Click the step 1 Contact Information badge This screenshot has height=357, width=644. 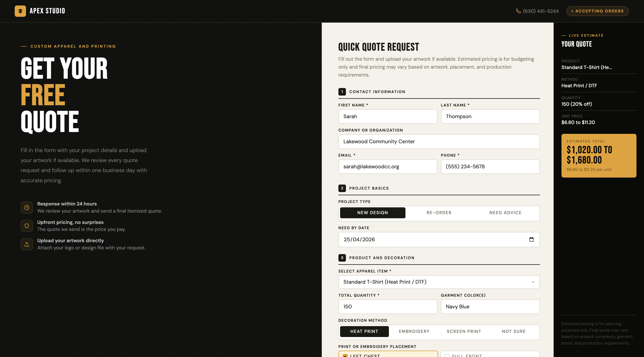342,92
